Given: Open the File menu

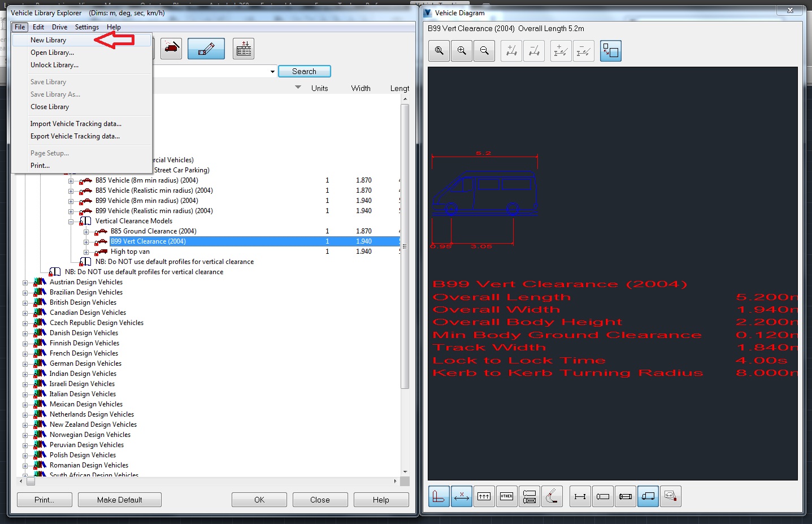Looking at the screenshot, I should [x=20, y=27].
